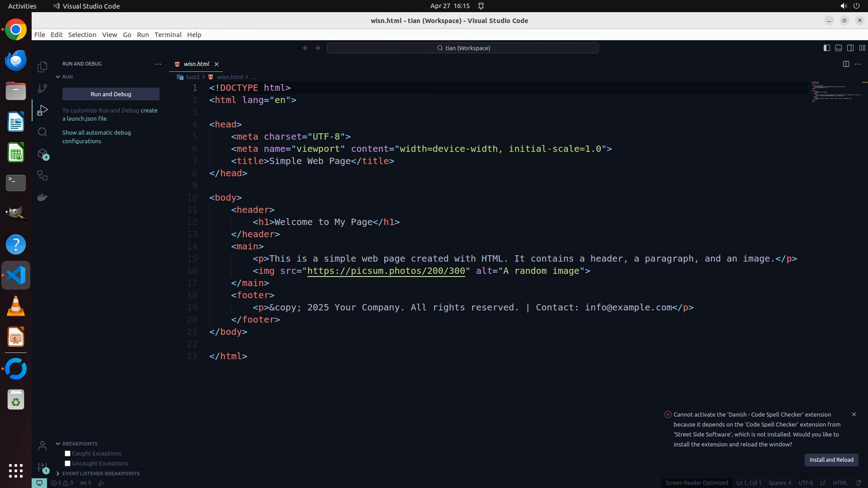The width and height of the screenshot is (868, 488).
Task: Toggle the Primary Side Bar layout icon
Action: point(826,48)
